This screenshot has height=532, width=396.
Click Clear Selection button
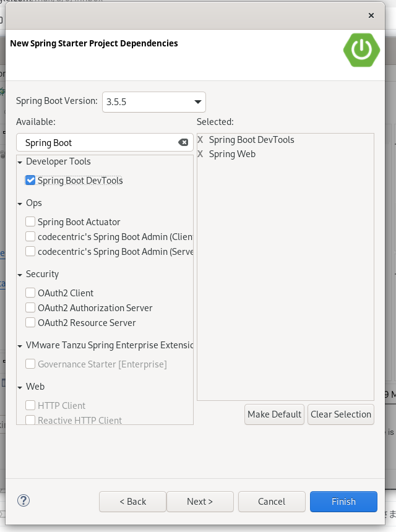[341, 414]
